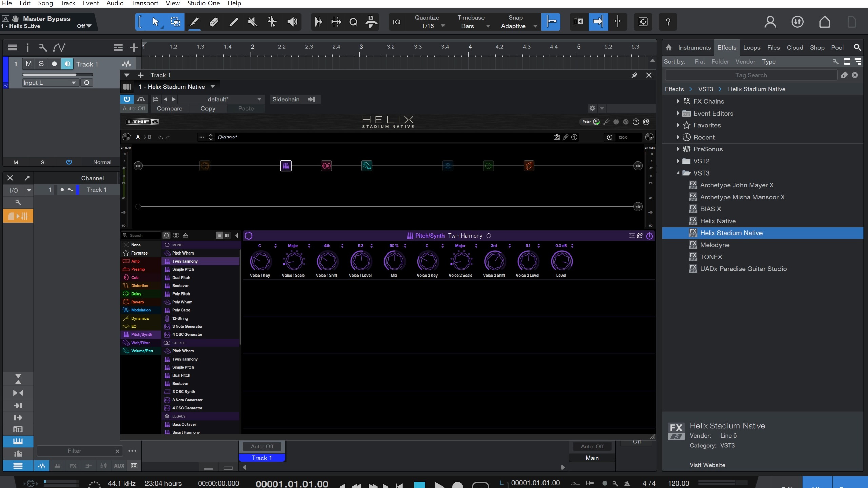The width and height of the screenshot is (868, 488).
Task: Toggle channel activate power in inspector
Action: [x=69, y=162]
